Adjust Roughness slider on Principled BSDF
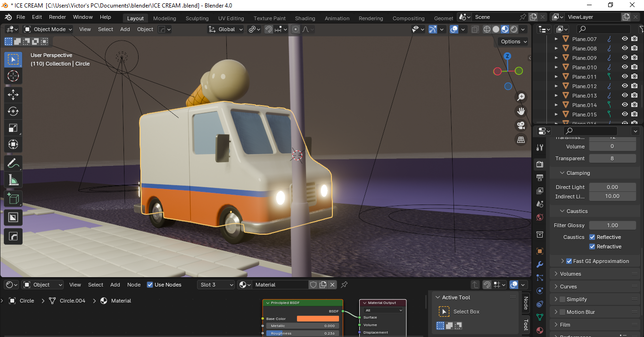Image resolution: width=644 pixels, height=337 pixels. [302, 333]
